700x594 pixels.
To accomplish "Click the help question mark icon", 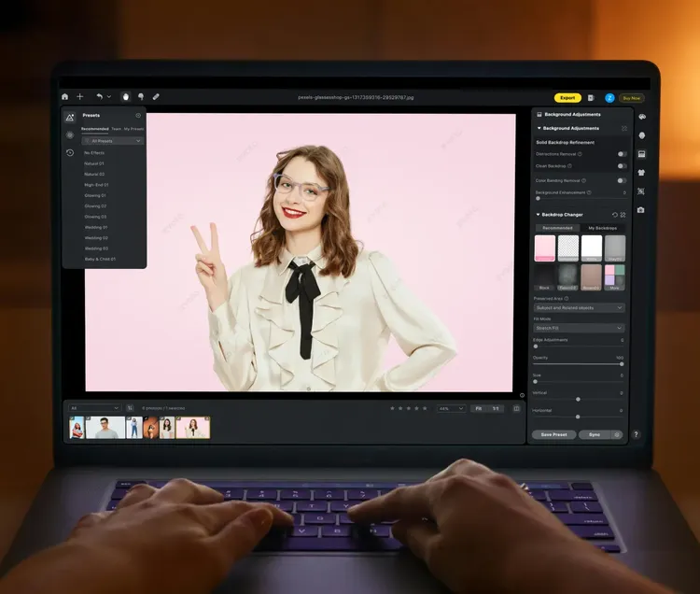I will click(x=637, y=434).
